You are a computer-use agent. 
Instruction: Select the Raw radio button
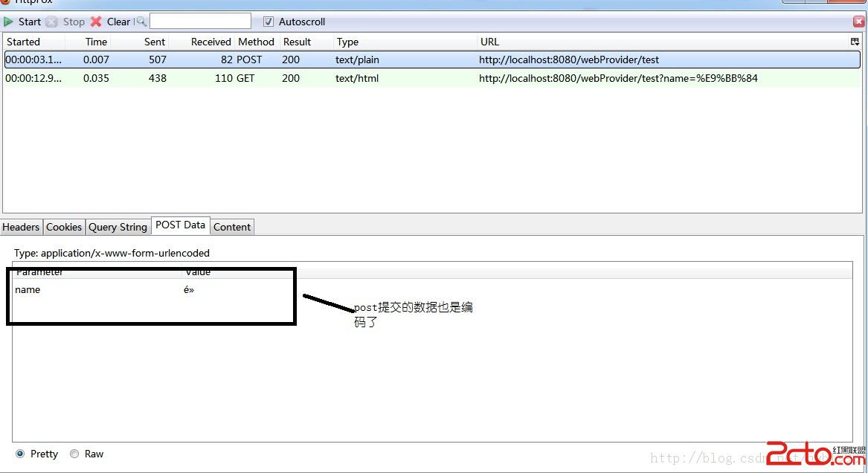[x=74, y=454]
